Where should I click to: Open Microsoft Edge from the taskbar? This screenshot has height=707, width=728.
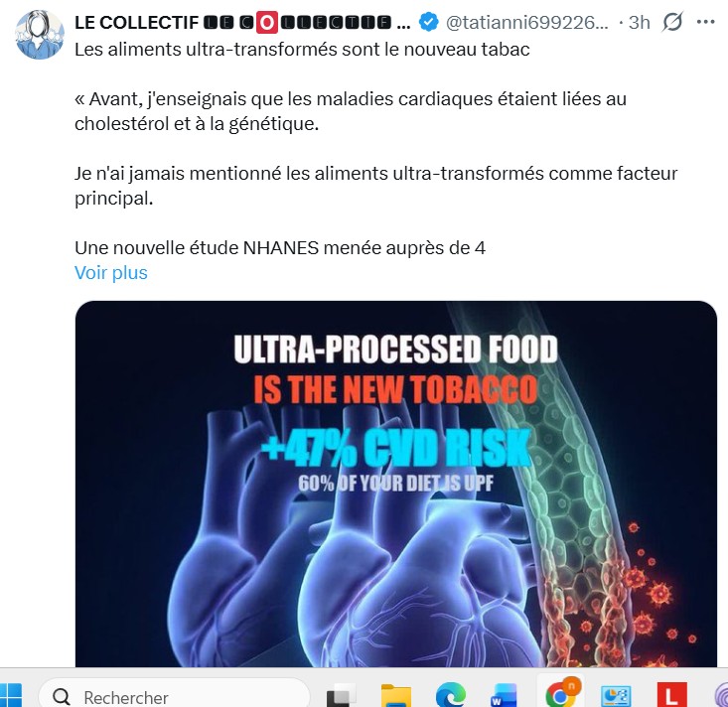point(450,696)
